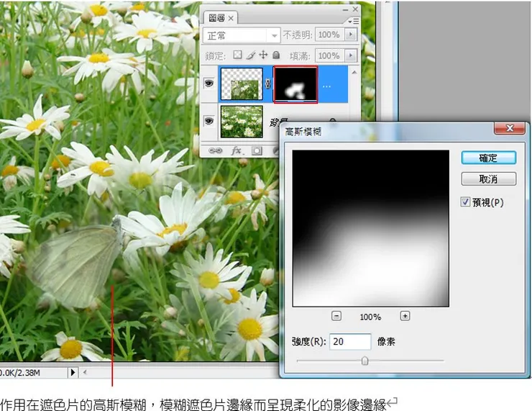Toggle lock image pixels brush icon

pos(251,55)
